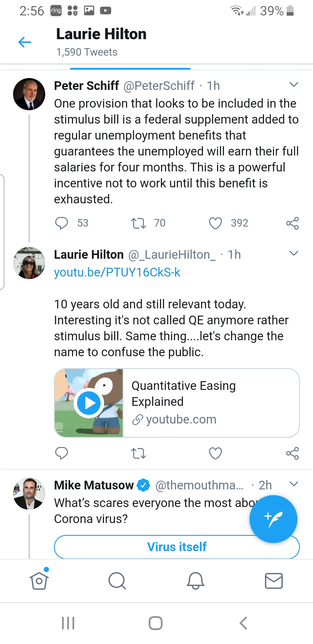Compose a new tweet with floating button
Image resolution: width=313 pixels, height=644 pixels.
click(273, 519)
